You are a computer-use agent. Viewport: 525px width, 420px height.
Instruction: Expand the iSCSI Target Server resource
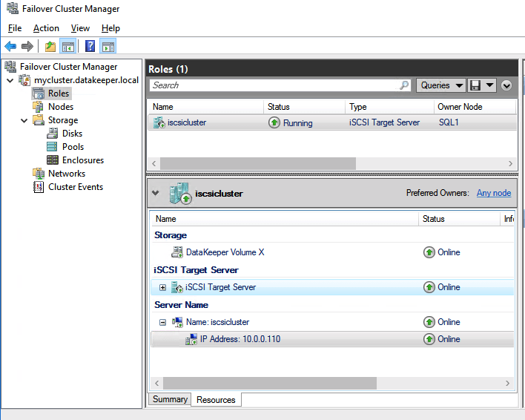tap(162, 287)
